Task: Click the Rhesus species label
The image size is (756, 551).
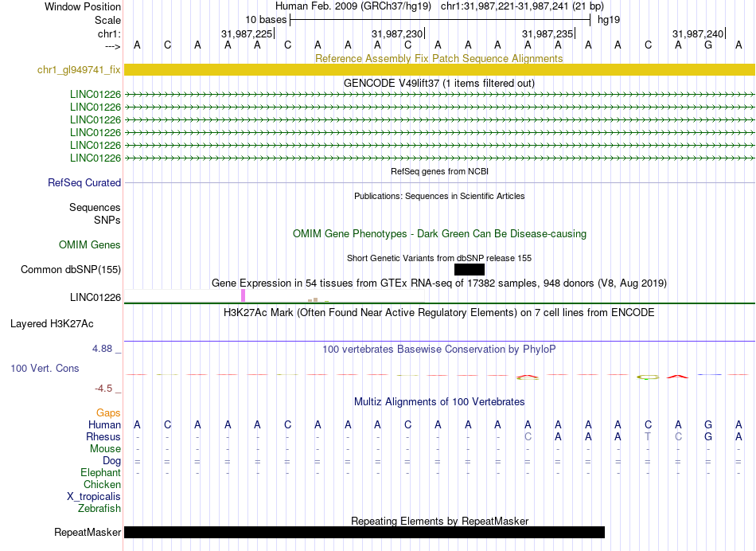Action: 103,436
